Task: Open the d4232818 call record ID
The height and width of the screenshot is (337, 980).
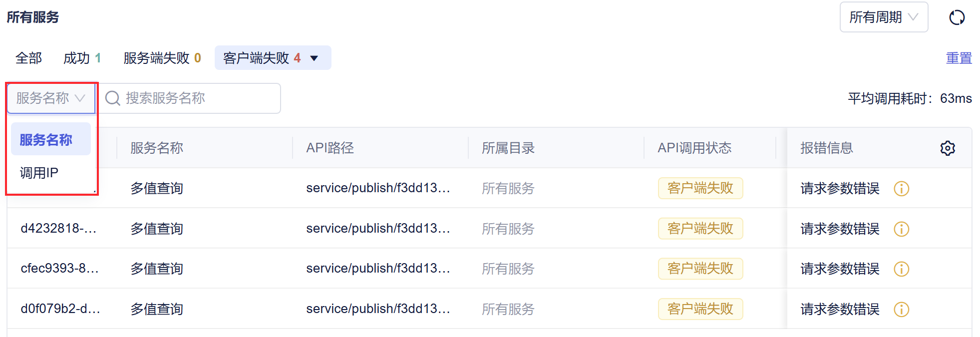Action: click(x=58, y=228)
